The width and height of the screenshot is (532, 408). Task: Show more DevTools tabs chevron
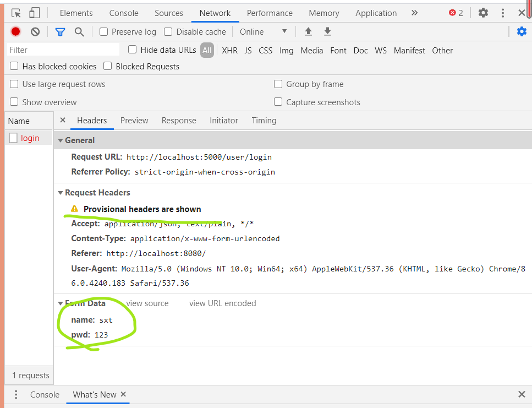pyautogui.click(x=414, y=13)
